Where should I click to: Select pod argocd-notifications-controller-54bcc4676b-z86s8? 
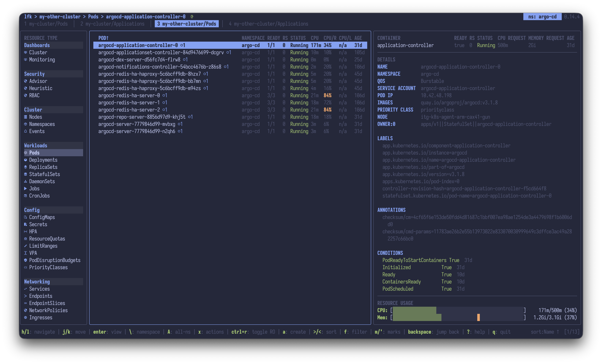[230, 67]
